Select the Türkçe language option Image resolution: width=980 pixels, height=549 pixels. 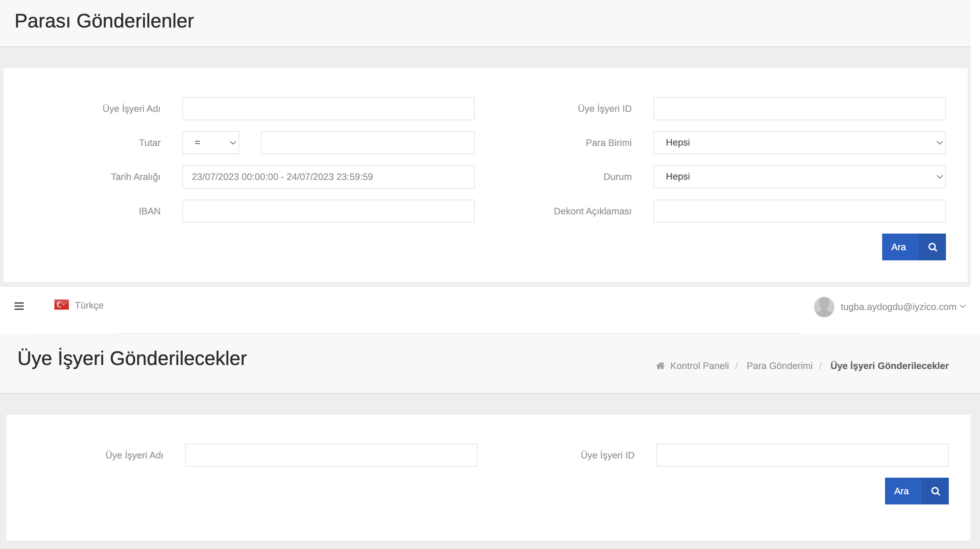[89, 305]
